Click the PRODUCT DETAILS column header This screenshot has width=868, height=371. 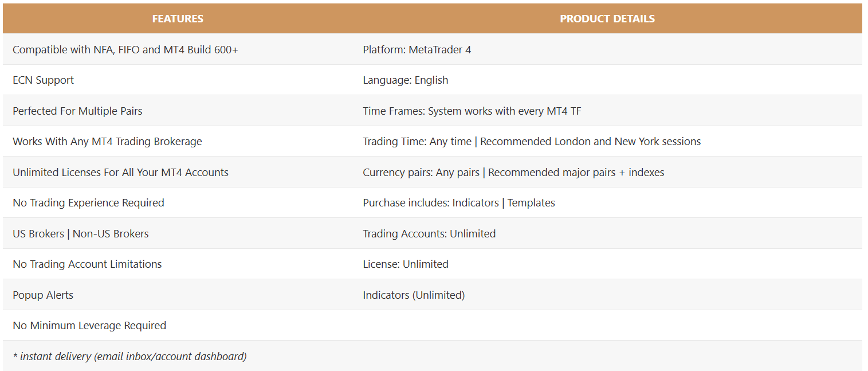[x=607, y=18]
